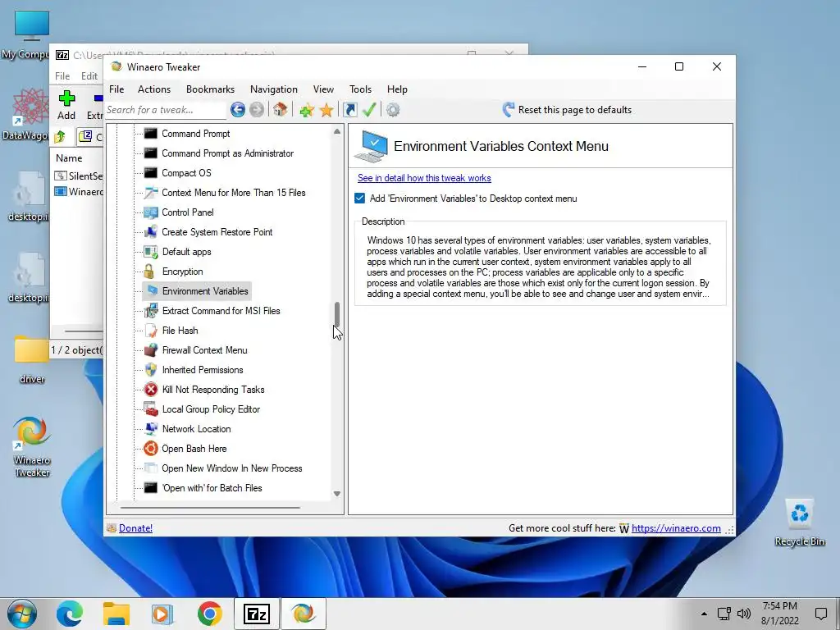The image size is (840, 630).
Task: Click the Donate! link
Action: 135,528
